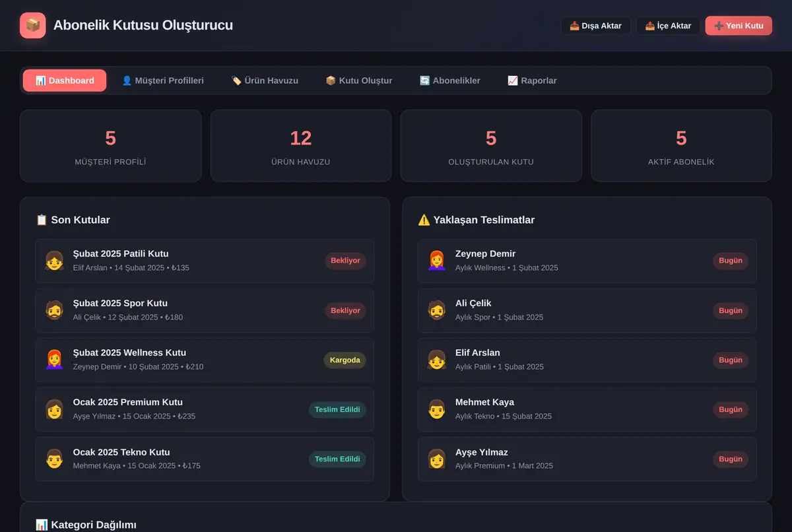Click Ayşe avatar in Ocak Premium Kutu row

coord(54,409)
